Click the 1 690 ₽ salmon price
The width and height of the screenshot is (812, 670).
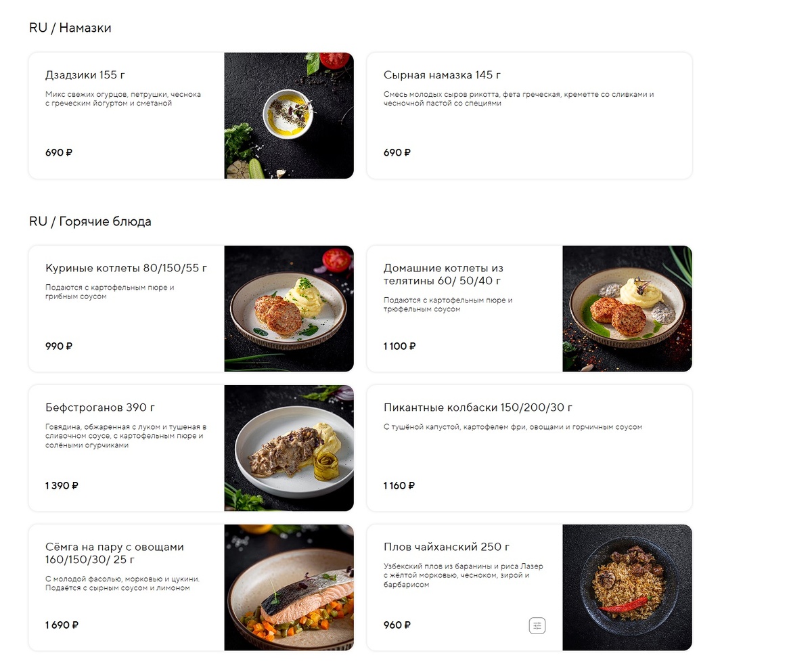point(62,625)
